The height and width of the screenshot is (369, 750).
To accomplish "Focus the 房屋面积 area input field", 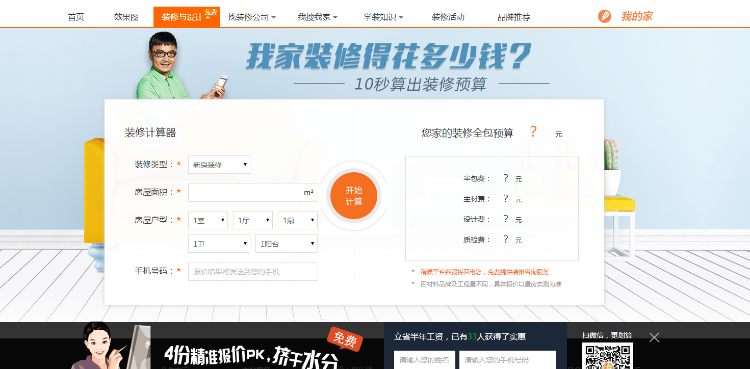I will pyautogui.click(x=253, y=192).
